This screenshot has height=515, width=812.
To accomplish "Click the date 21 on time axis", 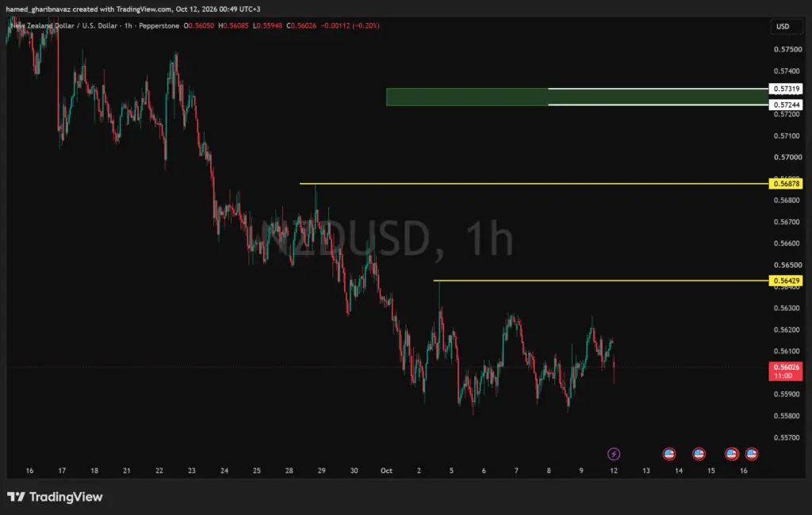I will click(x=127, y=471).
